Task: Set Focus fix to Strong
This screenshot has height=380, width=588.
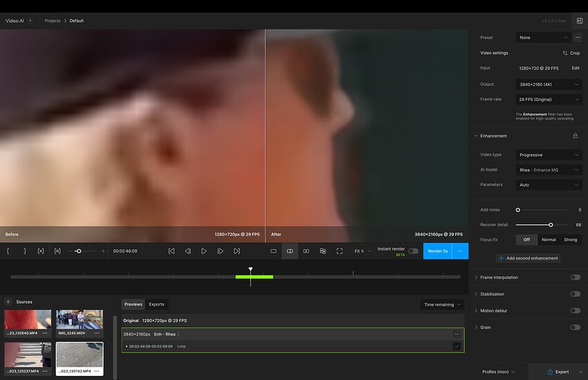Action: click(x=571, y=239)
